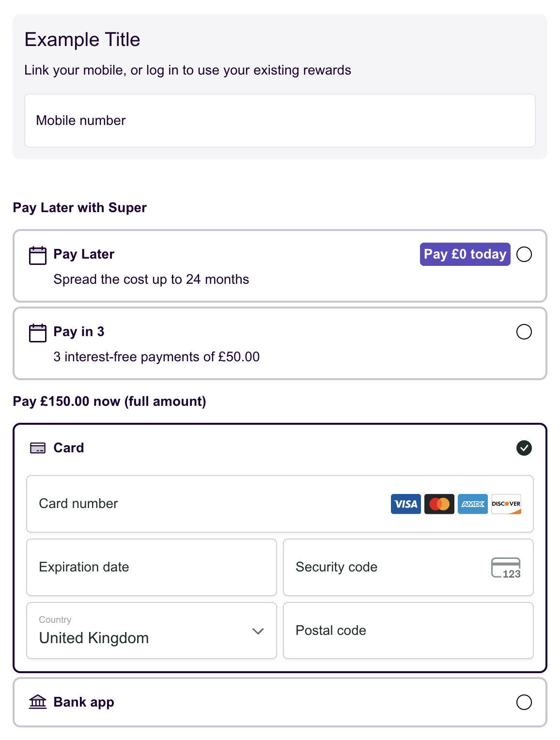Click the Visa card brand icon
Viewport: 560px width, 740px height.
click(405, 504)
